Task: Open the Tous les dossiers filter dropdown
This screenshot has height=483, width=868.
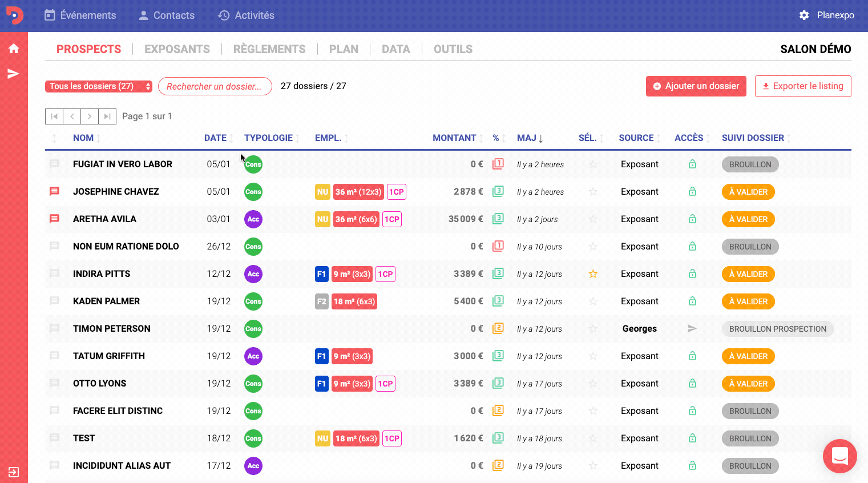Action: [x=99, y=86]
